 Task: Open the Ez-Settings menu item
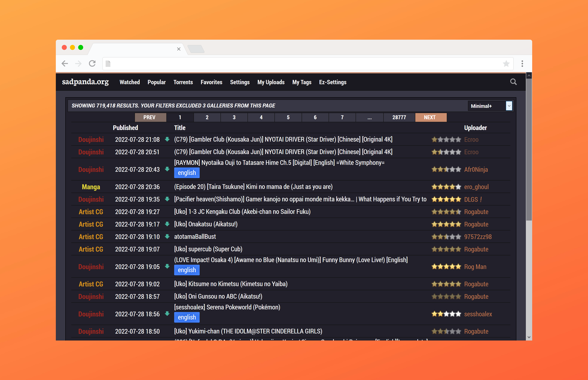pos(333,82)
